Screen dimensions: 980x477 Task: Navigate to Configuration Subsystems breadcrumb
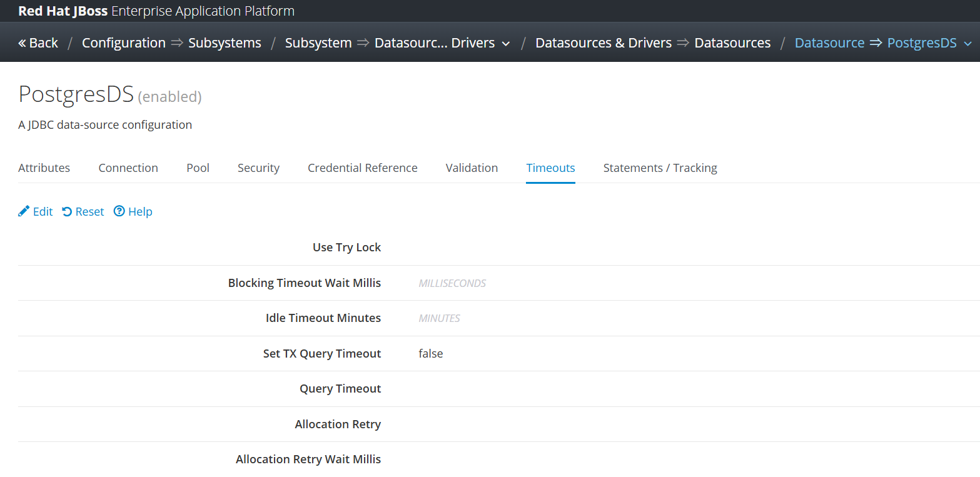(171, 43)
